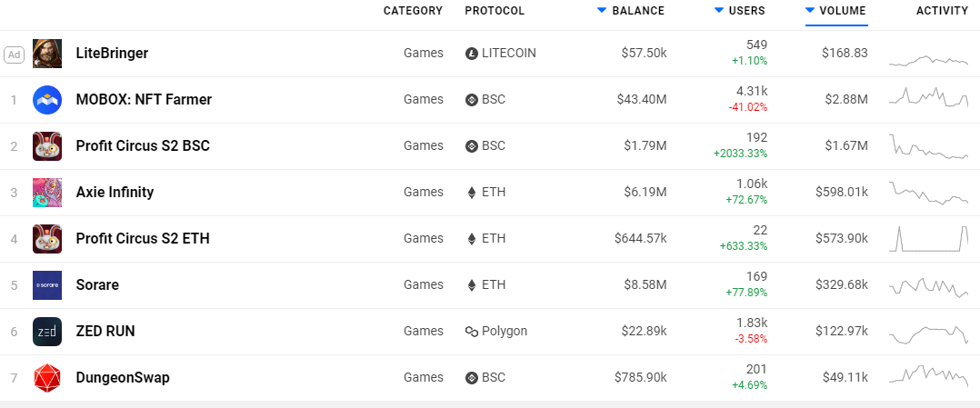Click the ZED RUN logo icon

coord(47,332)
